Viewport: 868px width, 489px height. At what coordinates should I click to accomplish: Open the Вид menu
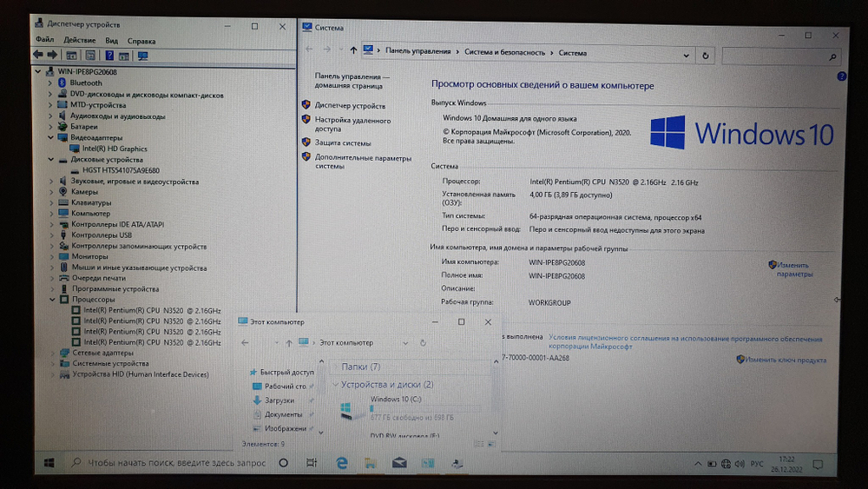[x=111, y=41]
